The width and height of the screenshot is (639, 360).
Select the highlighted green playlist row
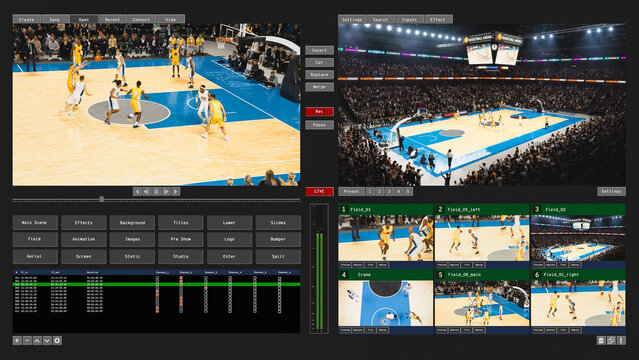[x=156, y=284]
